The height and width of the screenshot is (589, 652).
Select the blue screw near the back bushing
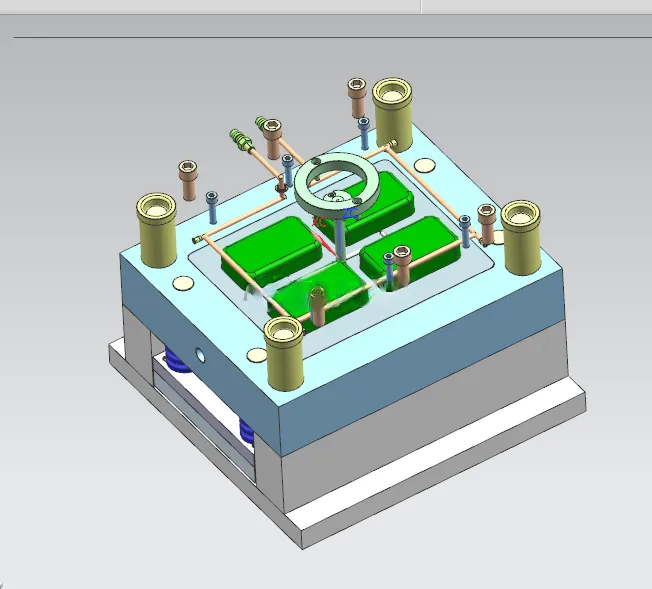point(364,133)
